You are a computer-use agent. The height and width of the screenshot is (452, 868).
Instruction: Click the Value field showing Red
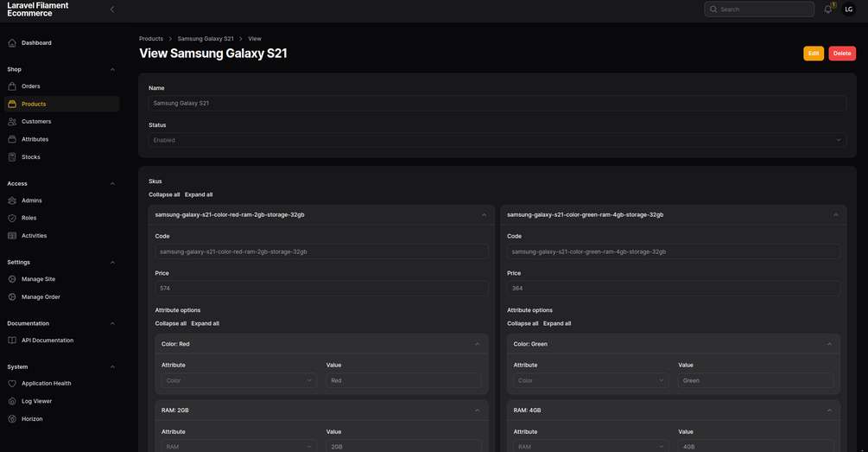[x=403, y=380]
